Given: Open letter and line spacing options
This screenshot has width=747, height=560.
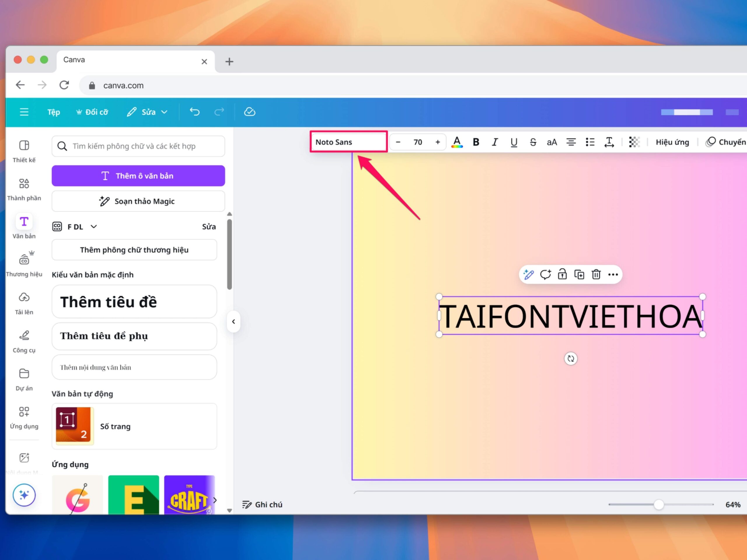Looking at the screenshot, I should (x=609, y=142).
